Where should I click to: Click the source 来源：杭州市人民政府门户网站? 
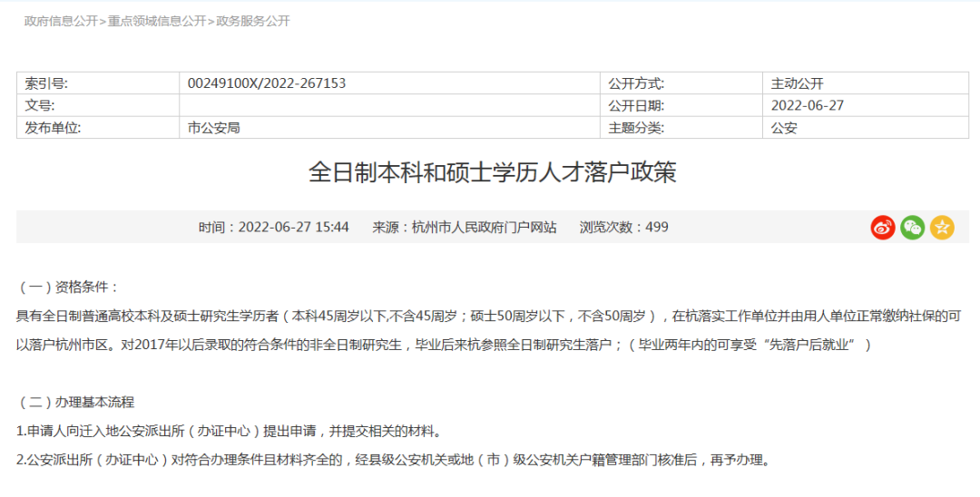(465, 228)
